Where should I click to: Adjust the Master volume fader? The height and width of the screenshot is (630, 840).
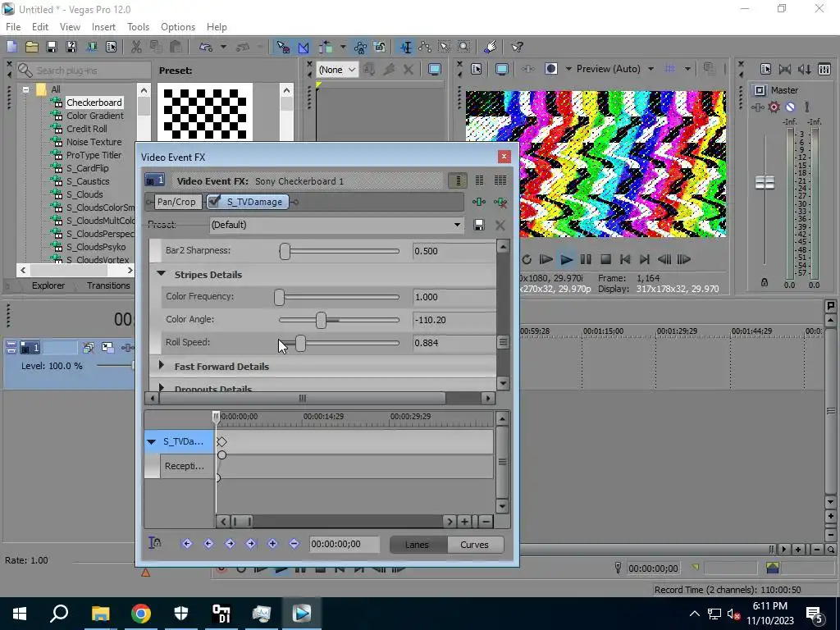coord(765,183)
